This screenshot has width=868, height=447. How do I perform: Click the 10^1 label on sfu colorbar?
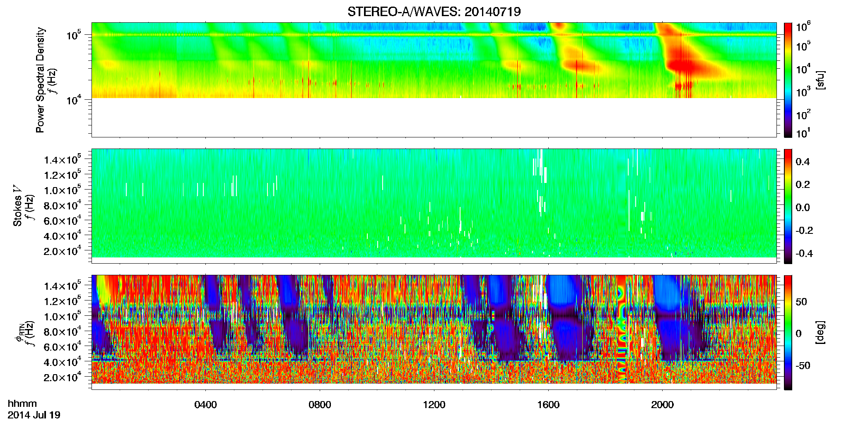(803, 133)
